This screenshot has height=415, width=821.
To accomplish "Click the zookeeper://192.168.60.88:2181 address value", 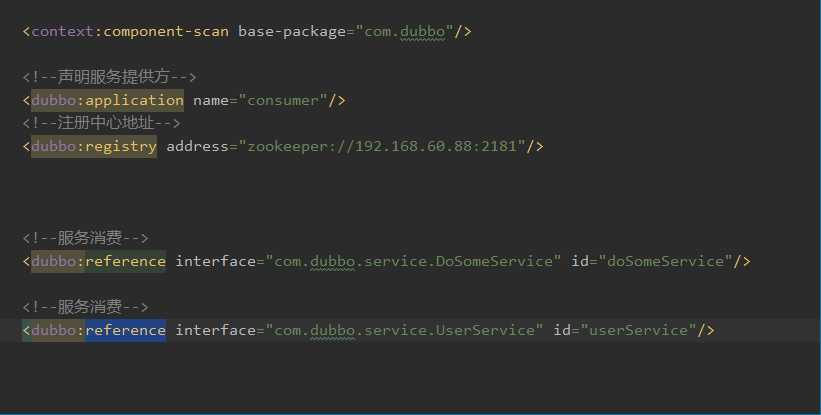I will (x=382, y=146).
